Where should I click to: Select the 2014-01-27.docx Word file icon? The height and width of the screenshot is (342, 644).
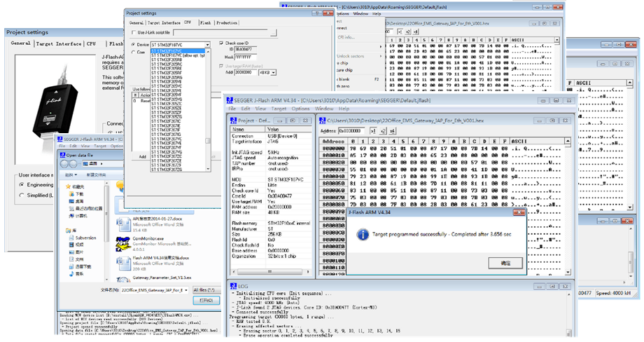(x=123, y=225)
